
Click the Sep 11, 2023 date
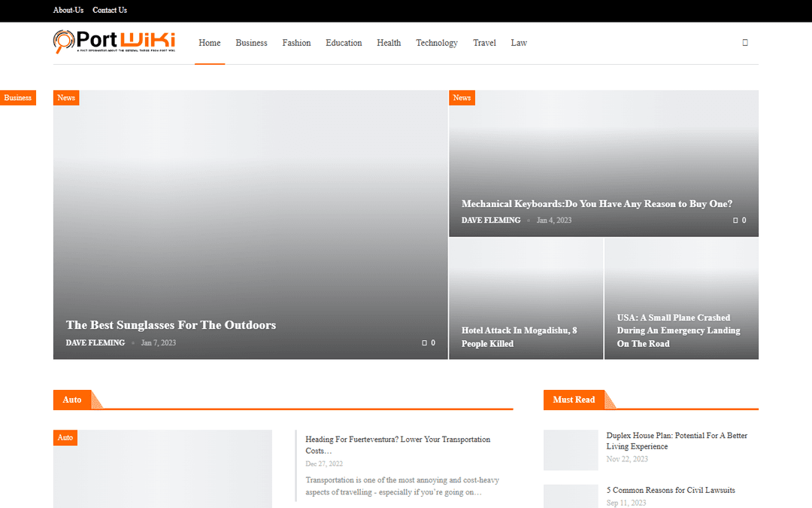click(626, 503)
